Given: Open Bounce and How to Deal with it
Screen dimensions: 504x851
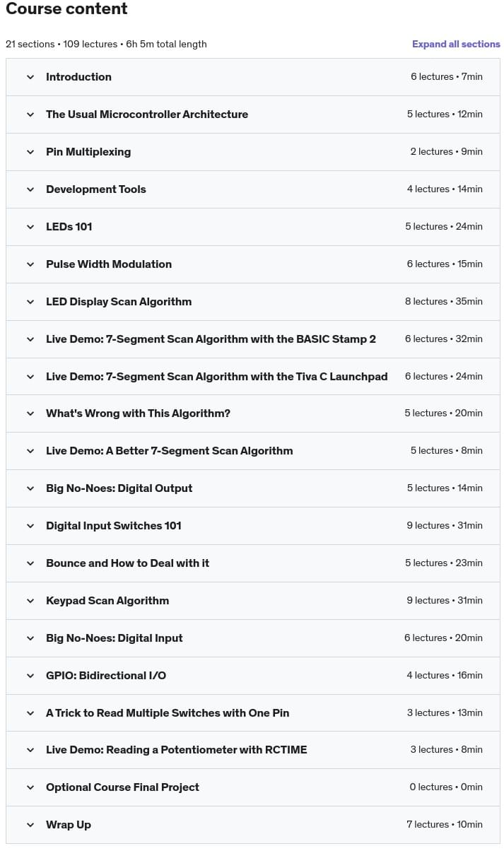Looking at the screenshot, I should [x=253, y=563].
